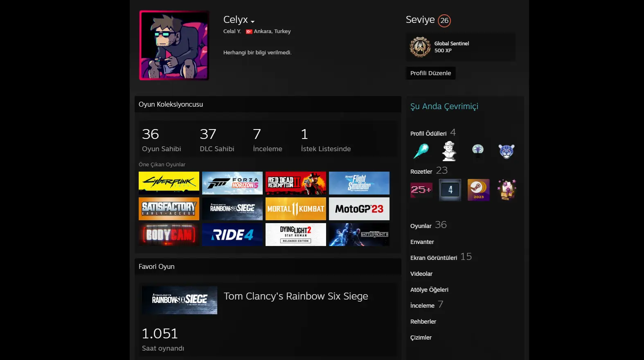Click the Steam 2023 badge icon
The image size is (644, 360).
tap(479, 190)
